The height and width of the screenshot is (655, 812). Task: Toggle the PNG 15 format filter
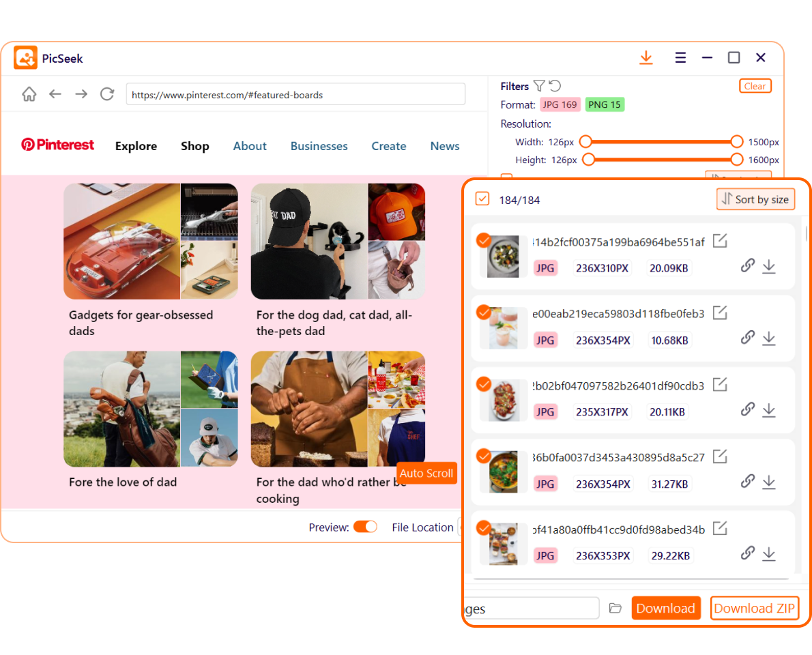[605, 104]
